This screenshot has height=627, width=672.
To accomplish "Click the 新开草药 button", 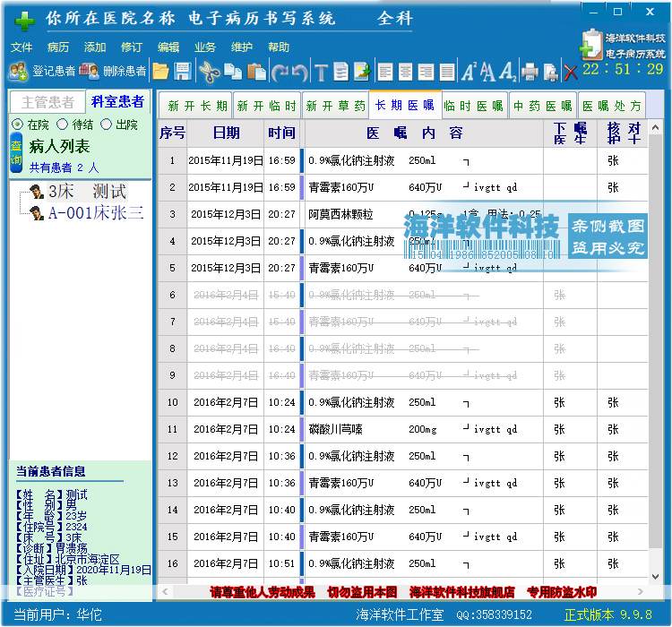I will pos(335,105).
